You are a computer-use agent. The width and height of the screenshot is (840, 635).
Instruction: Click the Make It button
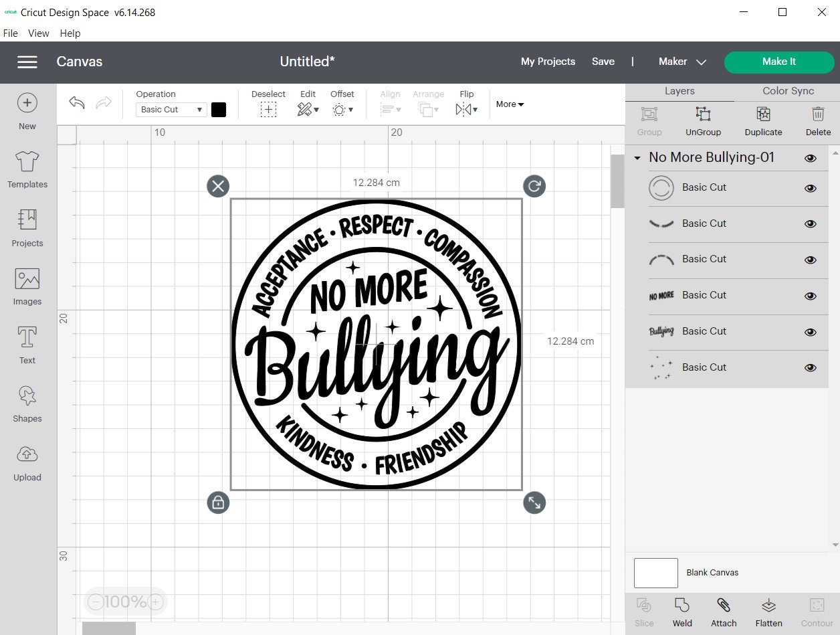coord(778,62)
